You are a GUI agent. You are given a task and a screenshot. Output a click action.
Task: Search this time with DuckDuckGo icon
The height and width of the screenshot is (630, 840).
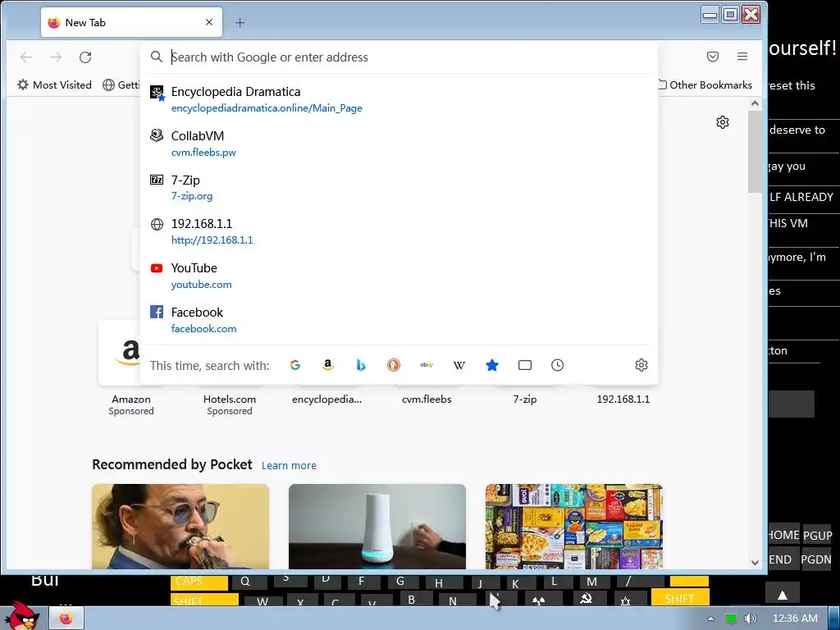pyautogui.click(x=394, y=365)
